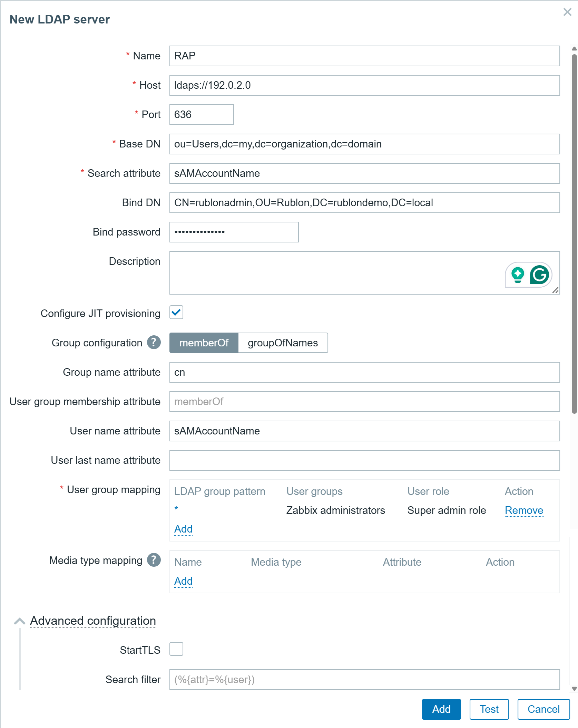Click into the Bind password field
Image resolution: width=578 pixels, height=728 pixels.
pyautogui.click(x=234, y=232)
